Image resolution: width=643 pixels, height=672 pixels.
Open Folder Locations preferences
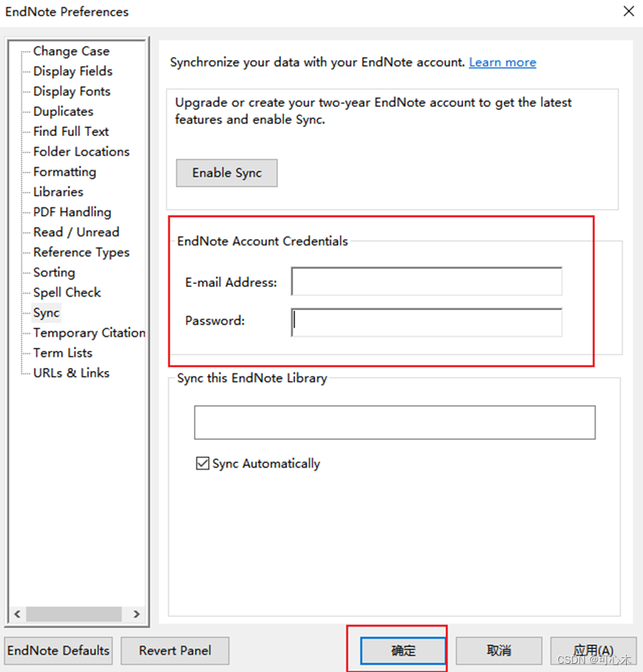point(81,152)
